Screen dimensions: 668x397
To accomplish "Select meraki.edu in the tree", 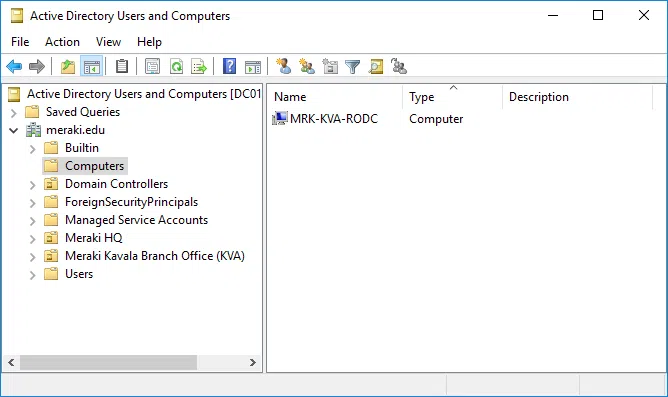I will (x=75, y=130).
